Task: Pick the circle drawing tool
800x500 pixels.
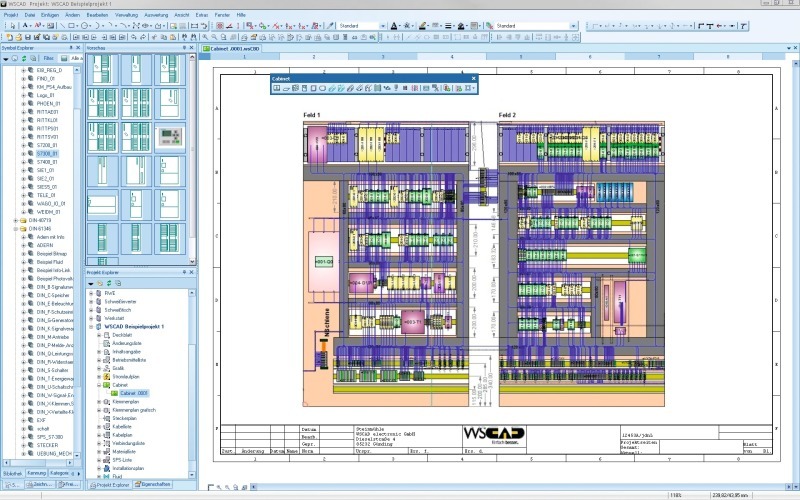Action: tap(85, 26)
